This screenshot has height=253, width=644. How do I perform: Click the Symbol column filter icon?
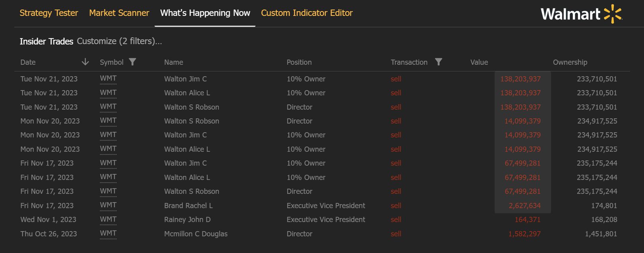pos(133,62)
